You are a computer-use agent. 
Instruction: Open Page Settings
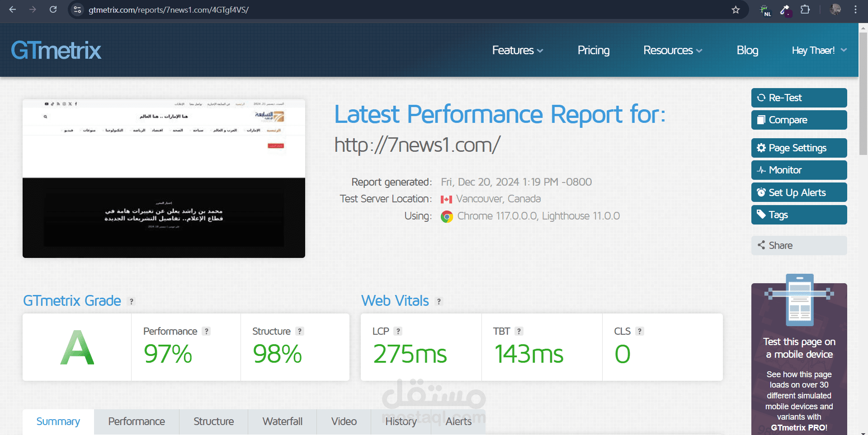click(799, 148)
